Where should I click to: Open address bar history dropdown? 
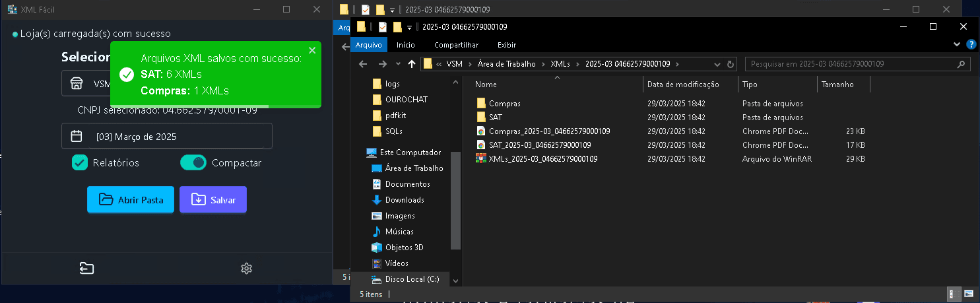coord(717,64)
